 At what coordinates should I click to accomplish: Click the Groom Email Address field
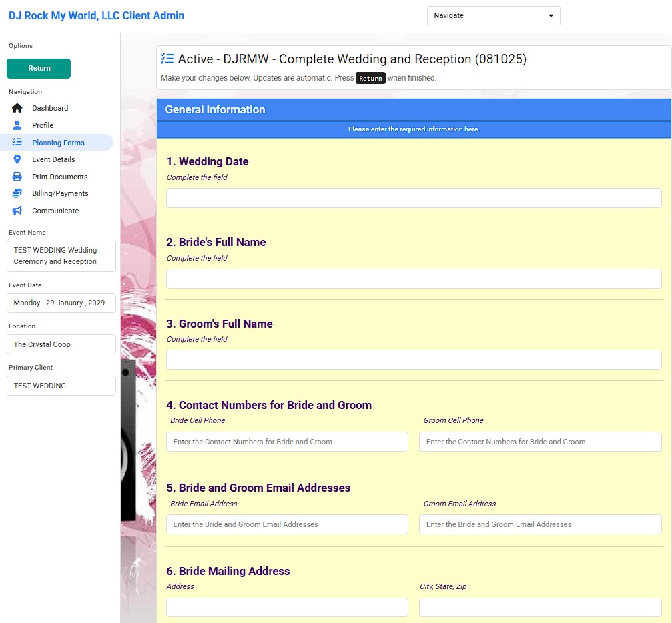tap(541, 524)
